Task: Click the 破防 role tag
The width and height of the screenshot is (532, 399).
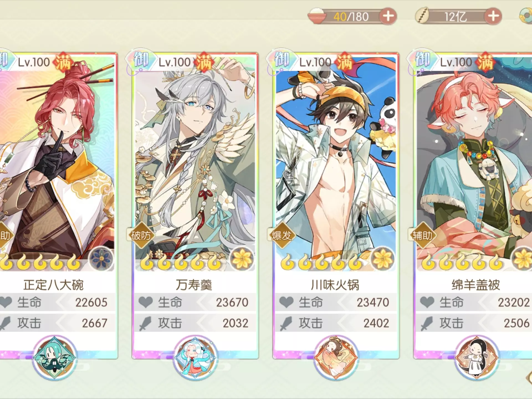Action: 141,236
